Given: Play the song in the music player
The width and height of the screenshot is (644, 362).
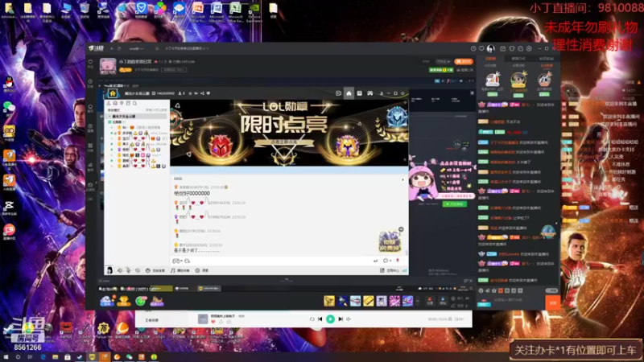Looking at the screenshot, I should [x=330, y=319].
